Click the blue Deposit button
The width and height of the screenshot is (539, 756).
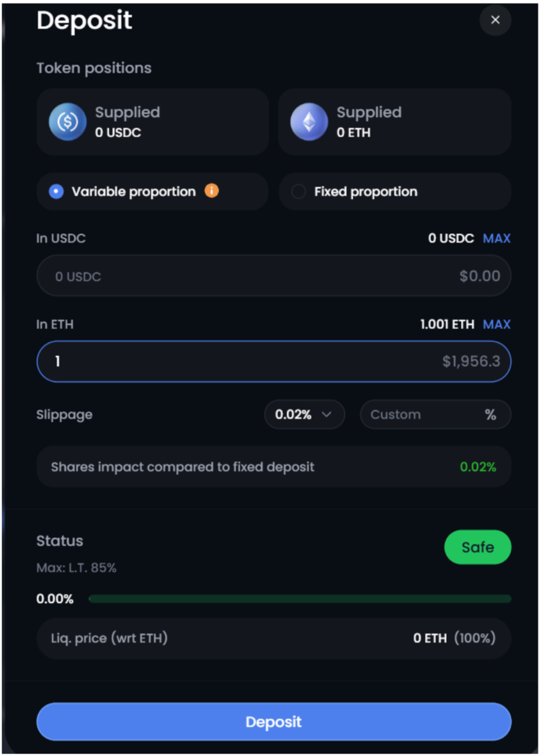(x=274, y=722)
